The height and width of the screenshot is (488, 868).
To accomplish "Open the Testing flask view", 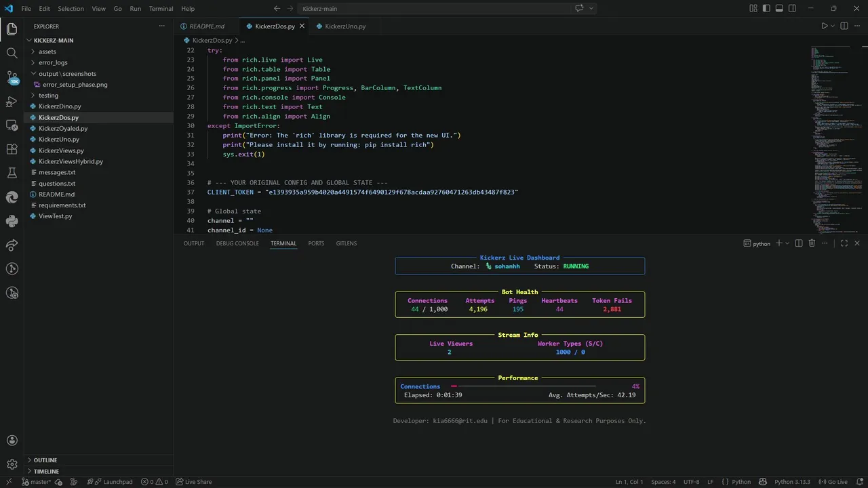I will click(12, 174).
